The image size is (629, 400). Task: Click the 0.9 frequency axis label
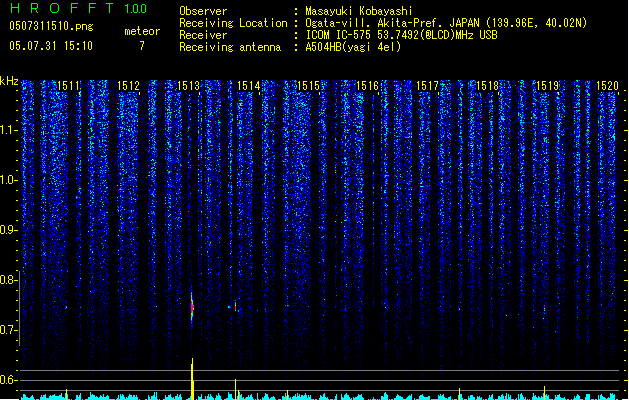click(8, 230)
